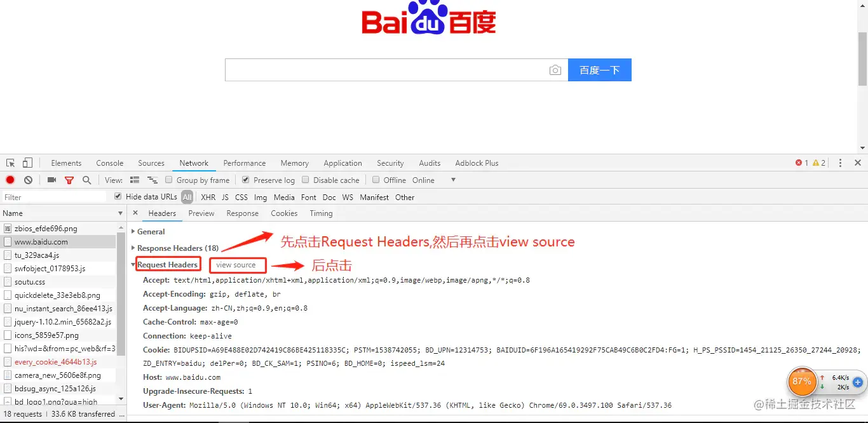Select the All filter type
The height and width of the screenshot is (423, 868).
pyautogui.click(x=187, y=198)
